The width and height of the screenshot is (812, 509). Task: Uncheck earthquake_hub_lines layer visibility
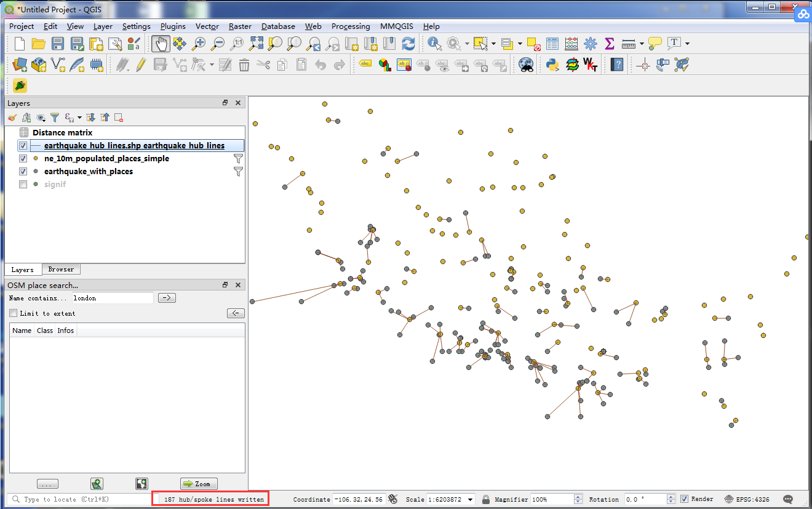point(23,146)
